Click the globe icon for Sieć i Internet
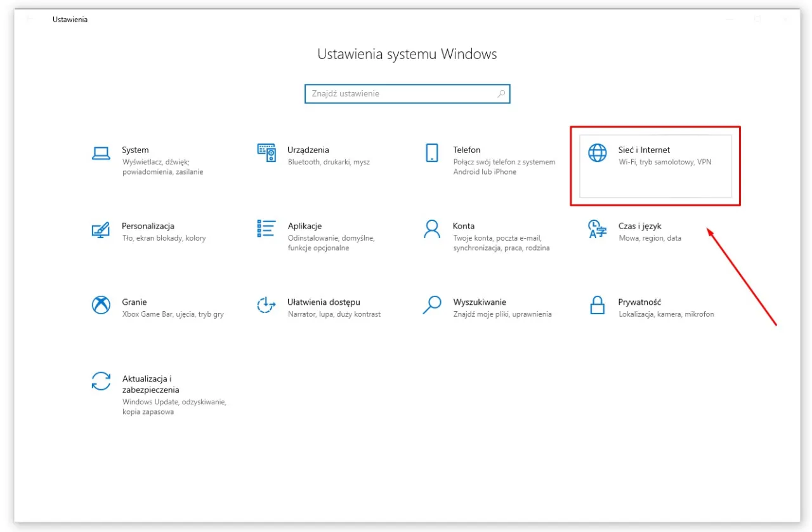This screenshot has width=812, height=532. point(598,153)
